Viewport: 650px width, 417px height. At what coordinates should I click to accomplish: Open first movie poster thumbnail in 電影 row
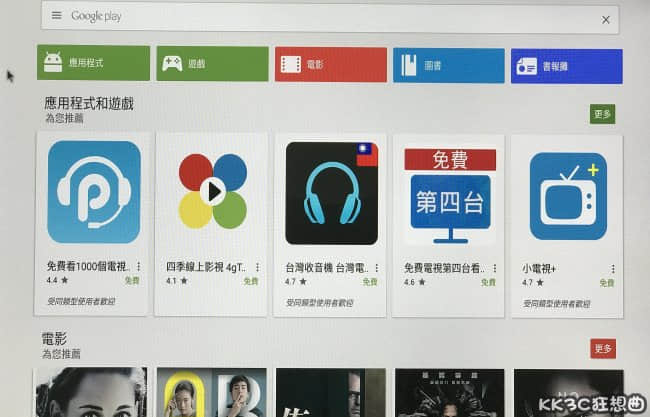90,392
